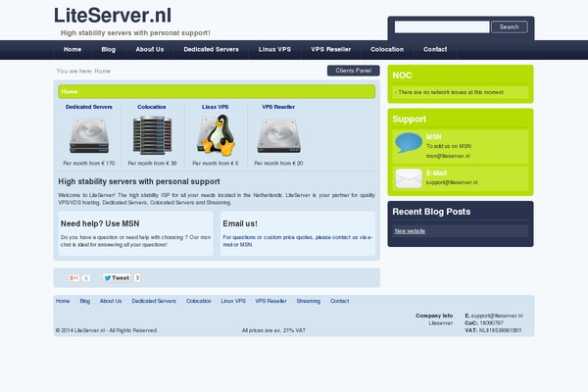
Task: Click 'Per month from € 5' text
Action: point(216,164)
